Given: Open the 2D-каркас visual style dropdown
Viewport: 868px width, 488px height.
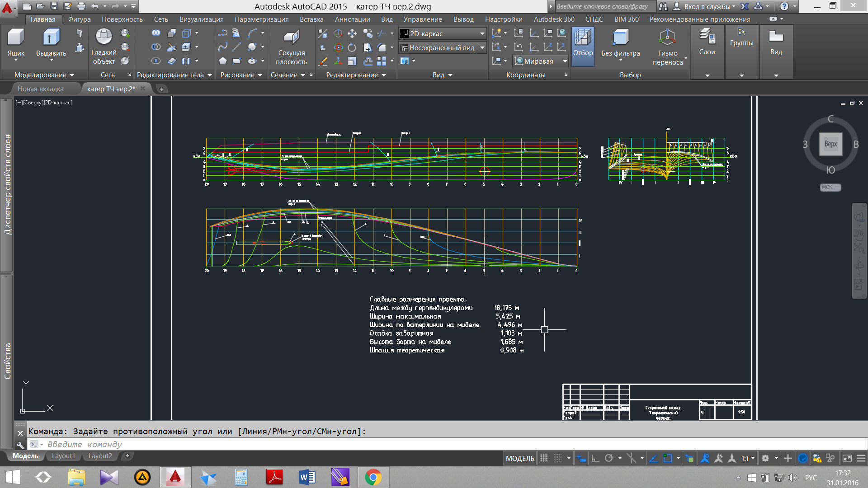Looking at the screenshot, I should pos(442,33).
